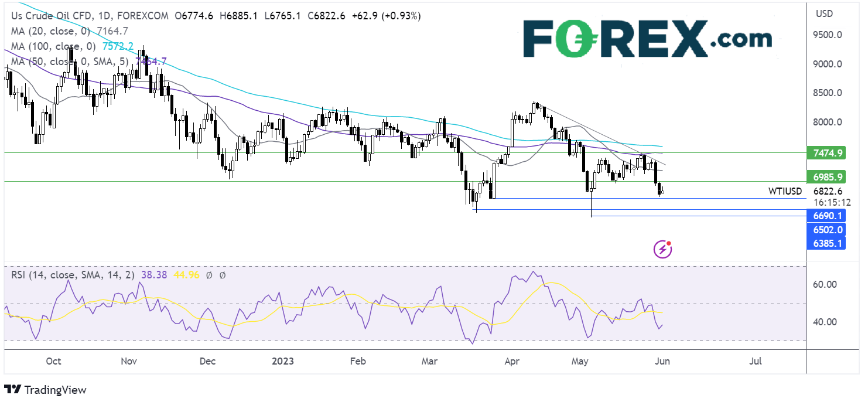868x405 pixels.
Task: Click the FOREX.com logo
Action: tap(647, 38)
